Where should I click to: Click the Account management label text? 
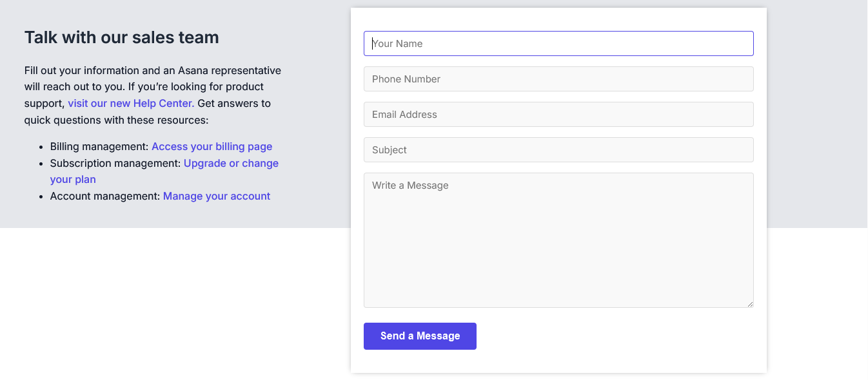pos(105,196)
